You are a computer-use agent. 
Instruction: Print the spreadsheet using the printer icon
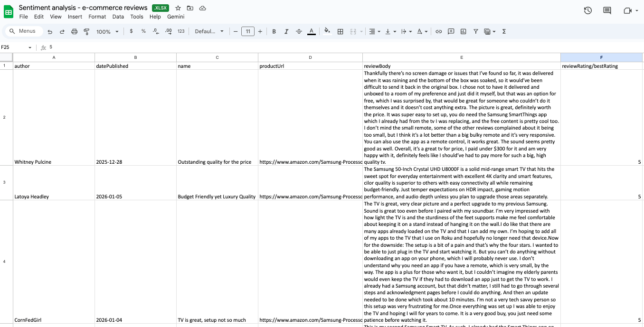(74, 31)
